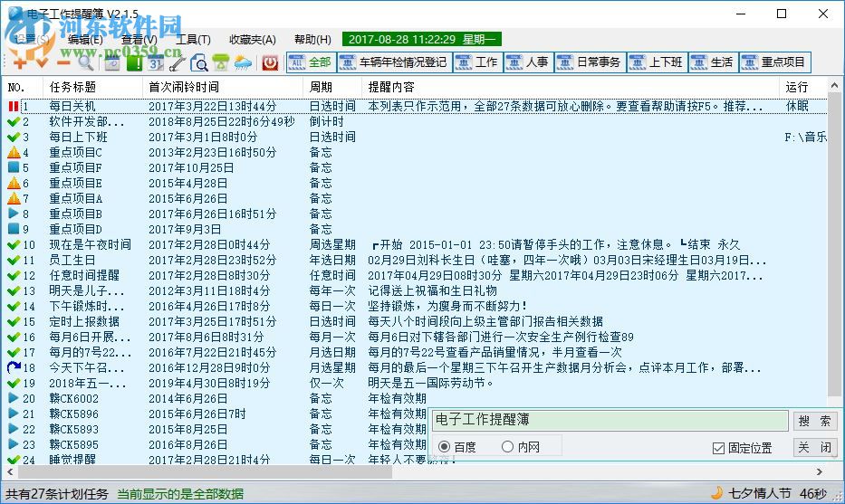Click the warning icon on row 7
This screenshot has height=504, width=845.
[14, 199]
